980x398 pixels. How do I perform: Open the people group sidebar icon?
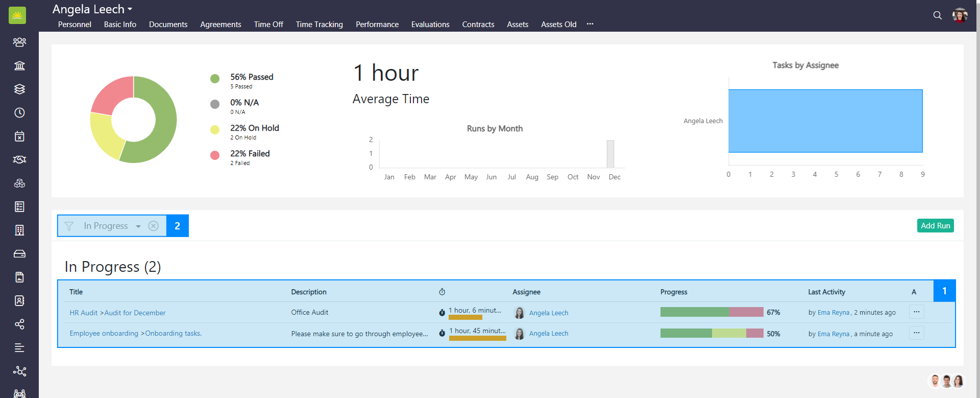19,42
